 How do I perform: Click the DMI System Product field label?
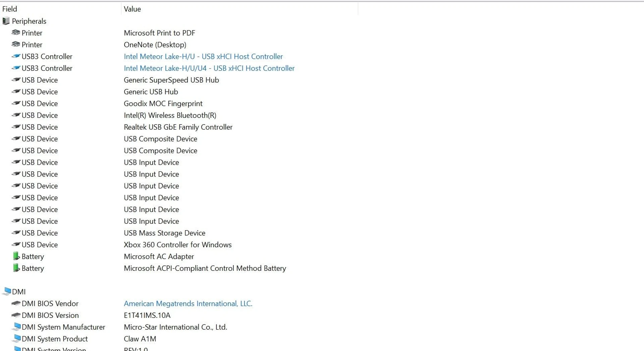(x=55, y=339)
